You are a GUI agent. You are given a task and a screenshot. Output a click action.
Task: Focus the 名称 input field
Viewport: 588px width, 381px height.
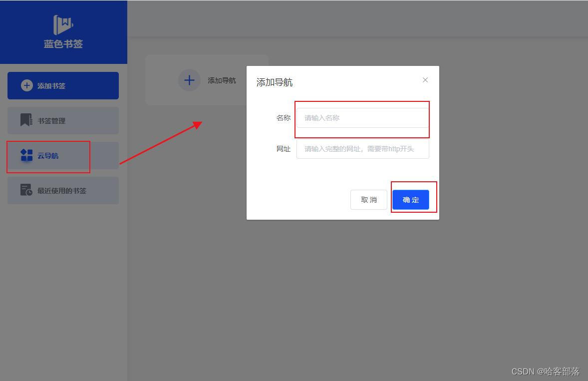pos(362,118)
